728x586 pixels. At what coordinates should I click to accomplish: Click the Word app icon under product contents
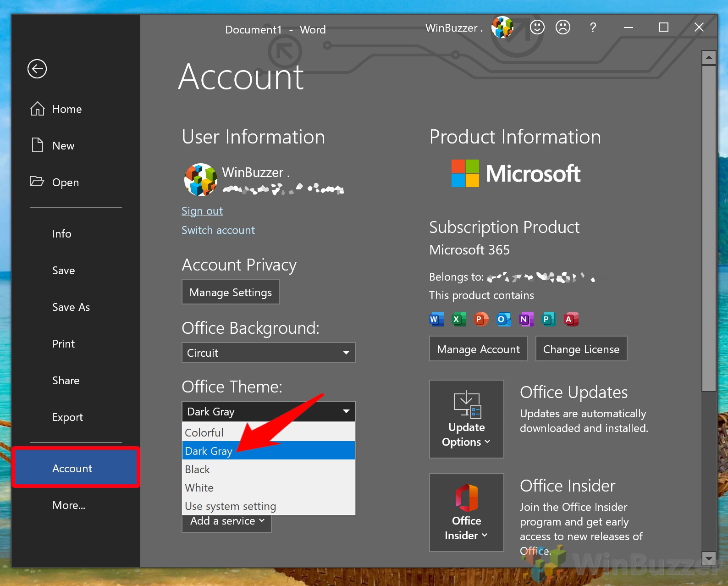click(x=436, y=319)
